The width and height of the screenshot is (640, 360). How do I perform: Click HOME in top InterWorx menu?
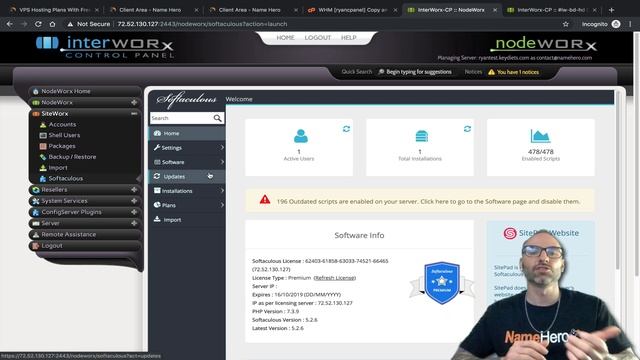(x=285, y=38)
